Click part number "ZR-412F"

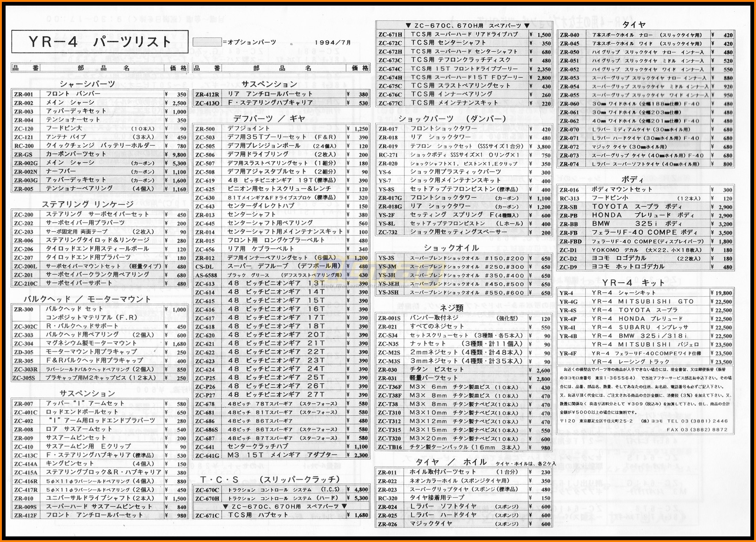pyautogui.click(x=26, y=515)
